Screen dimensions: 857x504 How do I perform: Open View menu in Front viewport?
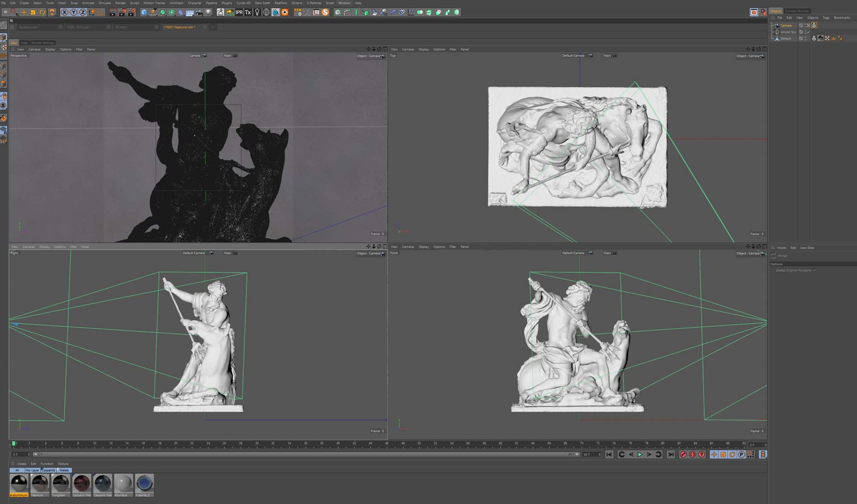coord(394,247)
